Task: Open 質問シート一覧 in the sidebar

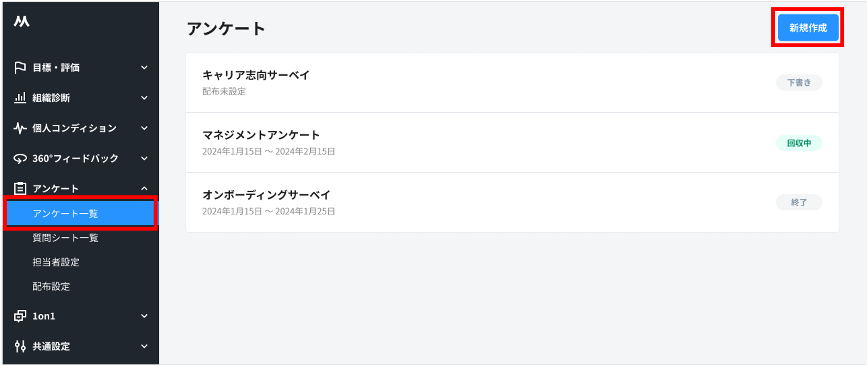Action: [65, 238]
